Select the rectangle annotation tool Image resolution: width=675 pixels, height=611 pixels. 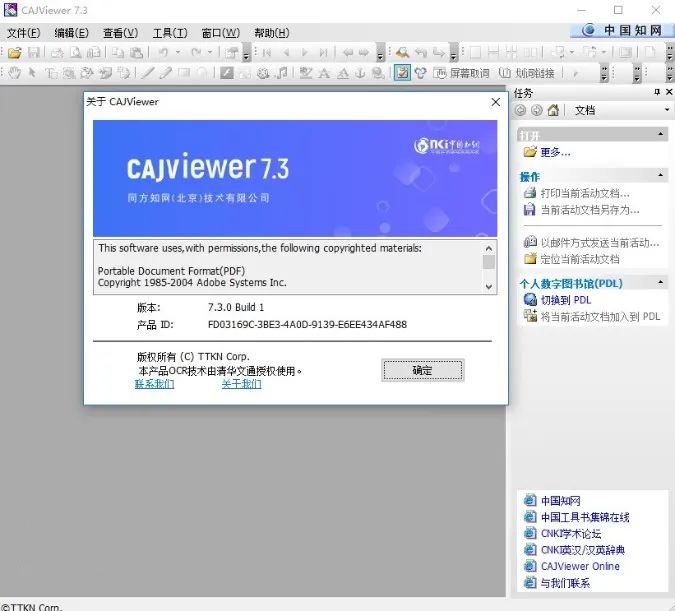(x=184, y=73)
